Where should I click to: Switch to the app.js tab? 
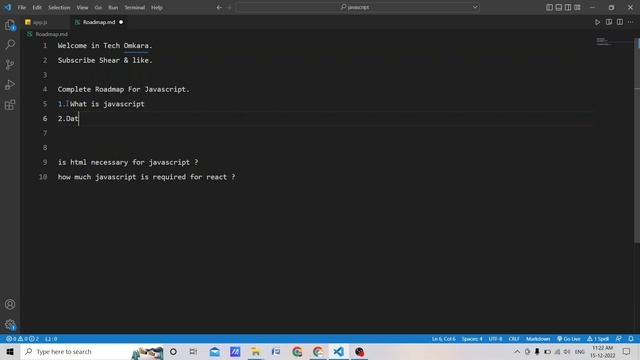pyautogui.click(x=40, y=22)
